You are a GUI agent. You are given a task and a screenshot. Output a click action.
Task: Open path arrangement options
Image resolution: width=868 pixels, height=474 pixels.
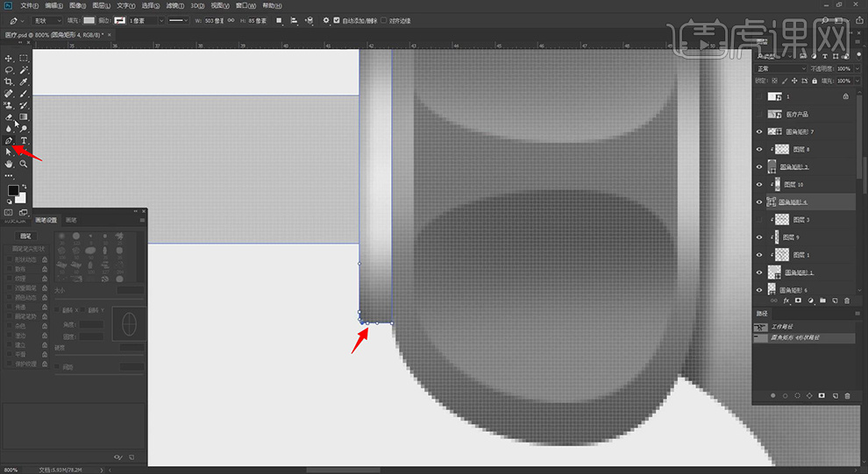(309, 20)
